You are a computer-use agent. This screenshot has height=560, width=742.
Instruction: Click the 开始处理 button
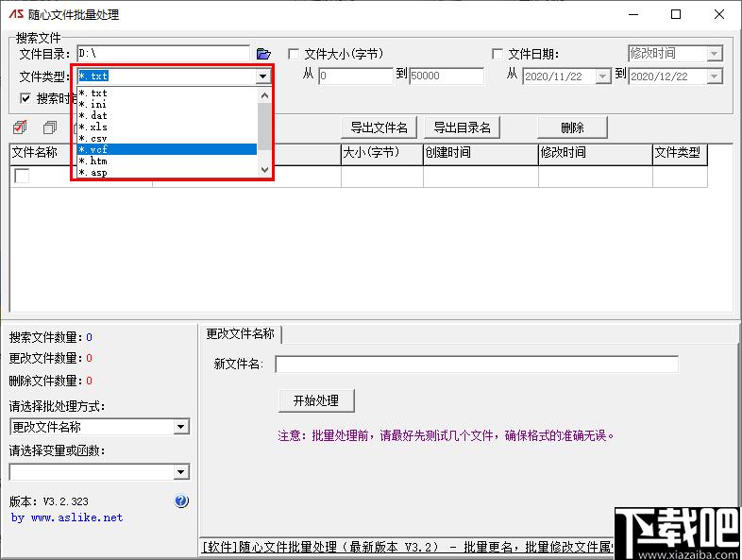tap(316, 401)
